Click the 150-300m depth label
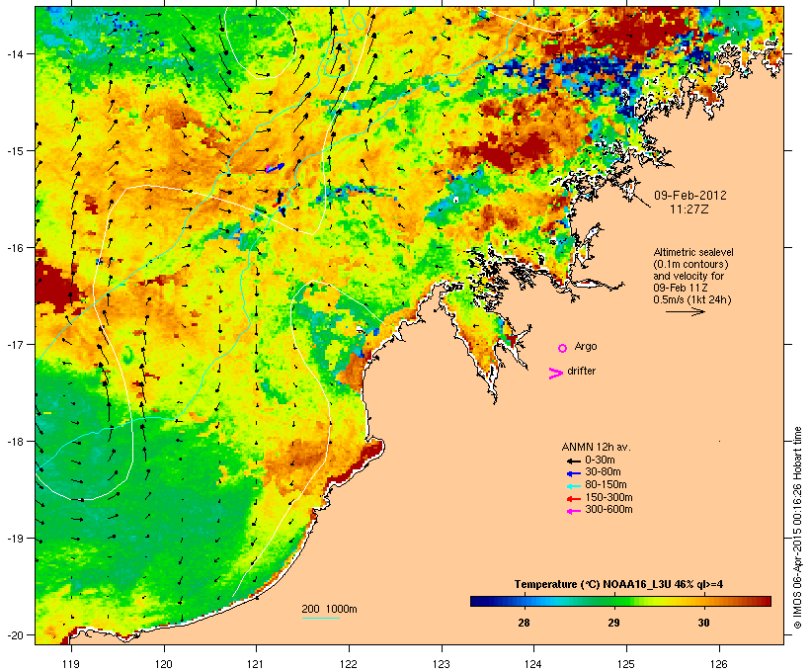The image size is (810, 672). [608, 498]
